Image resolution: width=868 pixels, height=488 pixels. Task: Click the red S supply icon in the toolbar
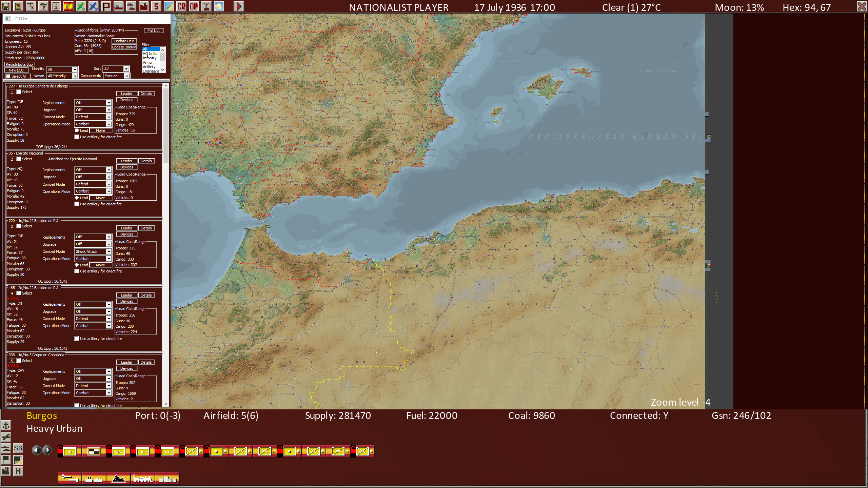(155, 6)
